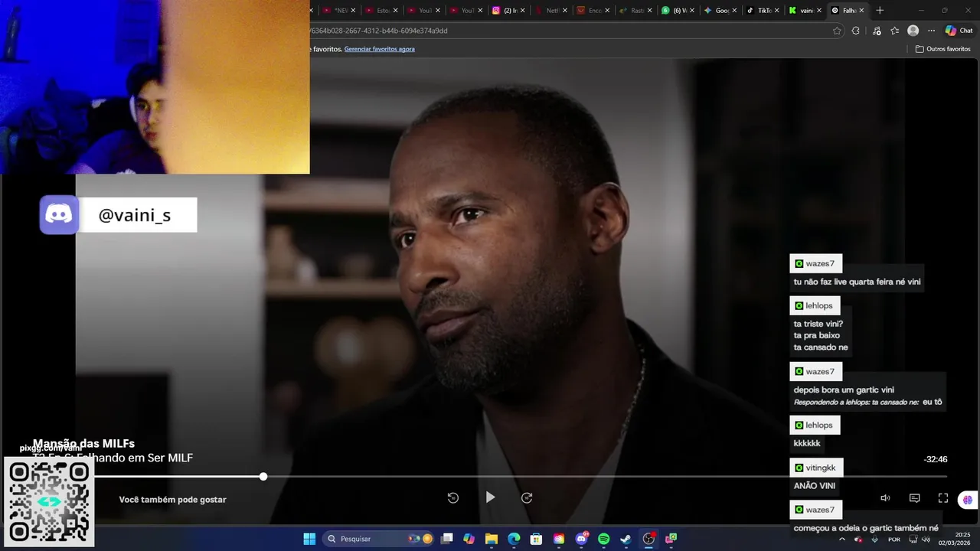Click the -32:46 remaining time label
Image resolution: width=980 pixels, height=551 pixels.
coord(936,460)
